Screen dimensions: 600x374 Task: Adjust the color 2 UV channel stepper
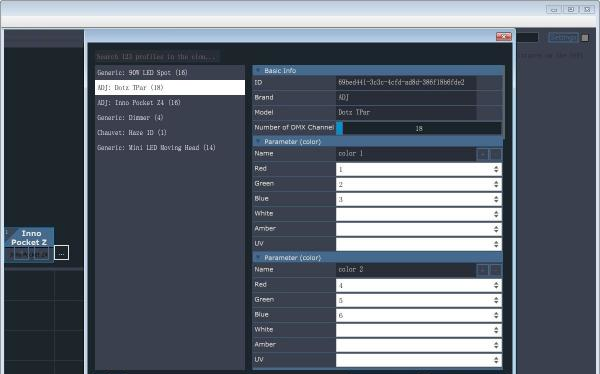496,360
